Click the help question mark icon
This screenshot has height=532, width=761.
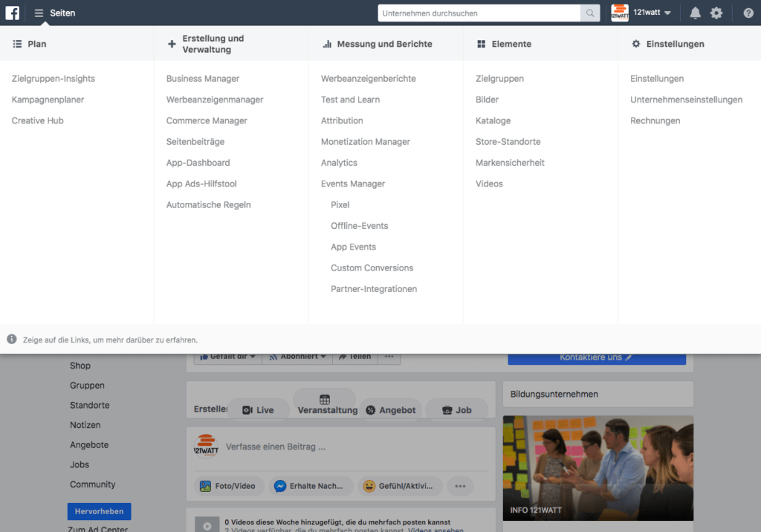click(748, 13)
